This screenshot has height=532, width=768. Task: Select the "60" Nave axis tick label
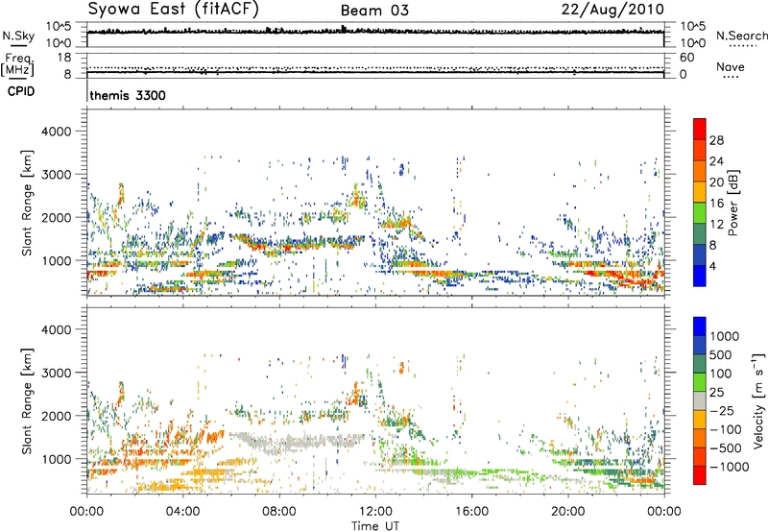[x=686, y=58]
